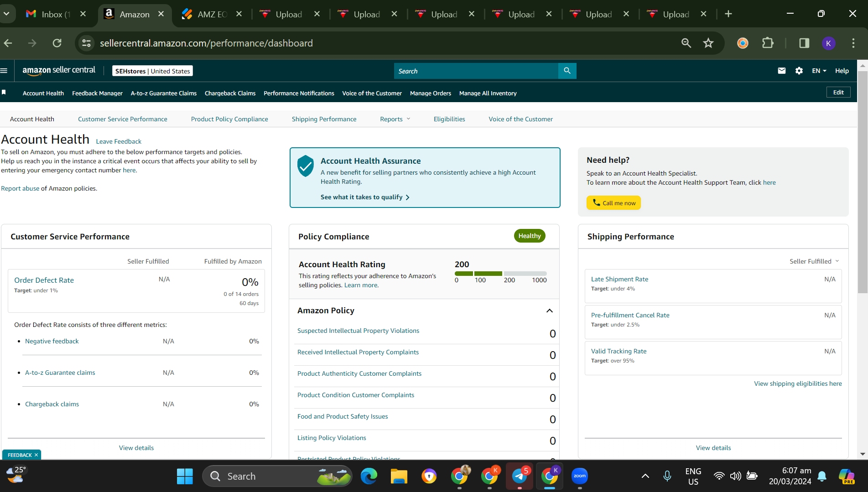Click the Account Health Rating progress bar

click(500, 274)
